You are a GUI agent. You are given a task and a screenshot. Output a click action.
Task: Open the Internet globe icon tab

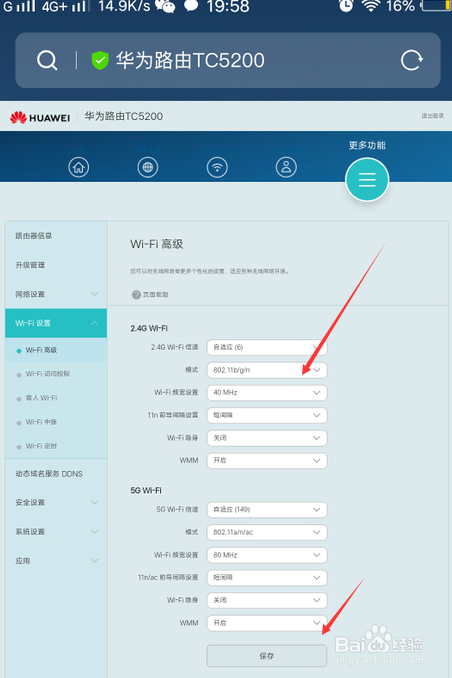(x=148, y=167)
